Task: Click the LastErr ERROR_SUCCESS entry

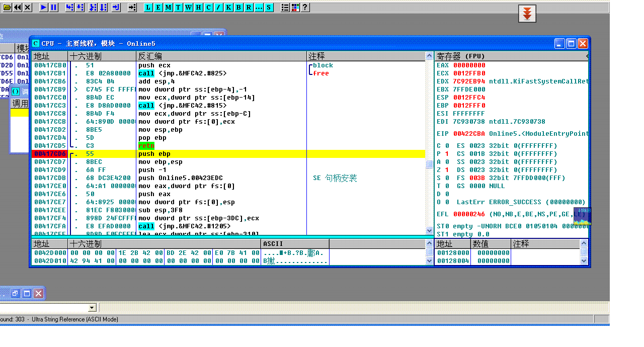Action: [521, 202]
